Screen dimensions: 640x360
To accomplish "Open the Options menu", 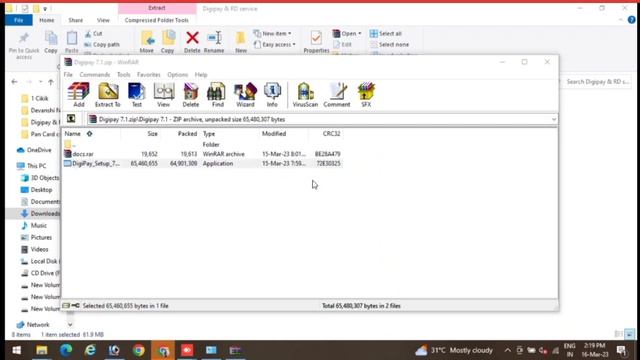I will coord(178,75).
